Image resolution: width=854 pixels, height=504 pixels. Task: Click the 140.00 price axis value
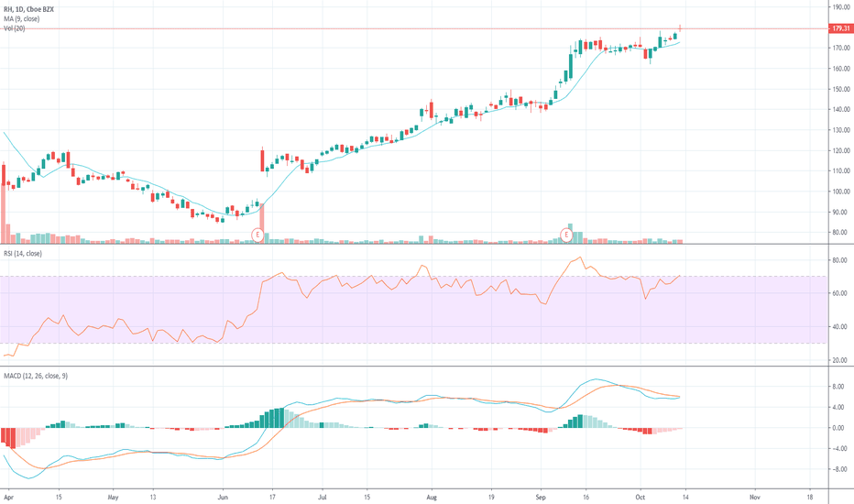coord(841,110)
